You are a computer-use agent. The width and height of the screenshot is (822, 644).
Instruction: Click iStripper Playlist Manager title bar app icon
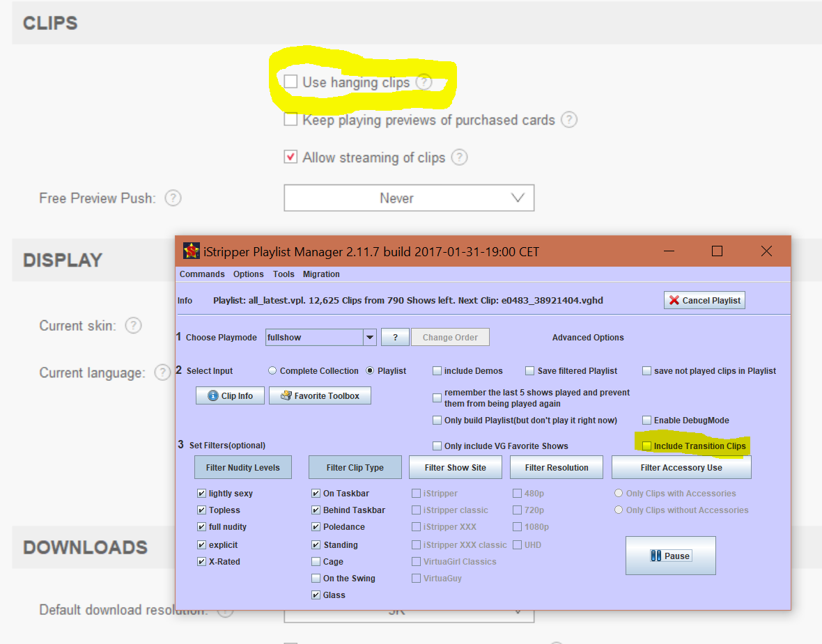click(192, 251)
